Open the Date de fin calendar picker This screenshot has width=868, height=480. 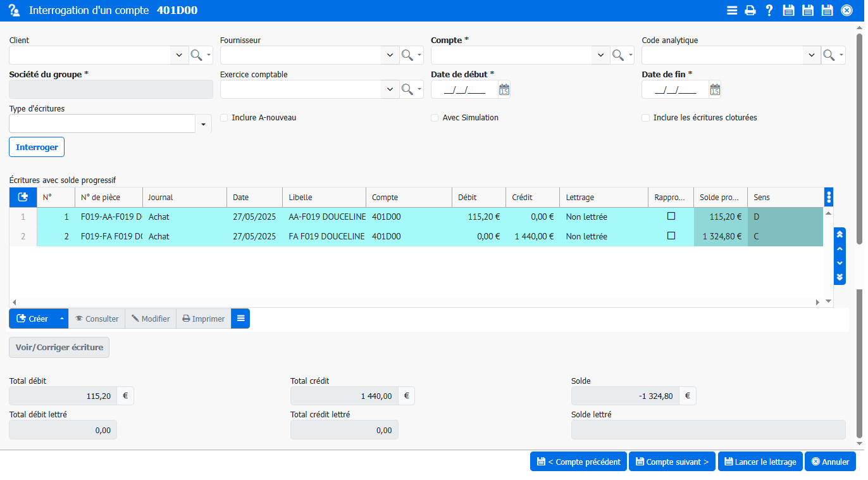[x=715, y=90]
